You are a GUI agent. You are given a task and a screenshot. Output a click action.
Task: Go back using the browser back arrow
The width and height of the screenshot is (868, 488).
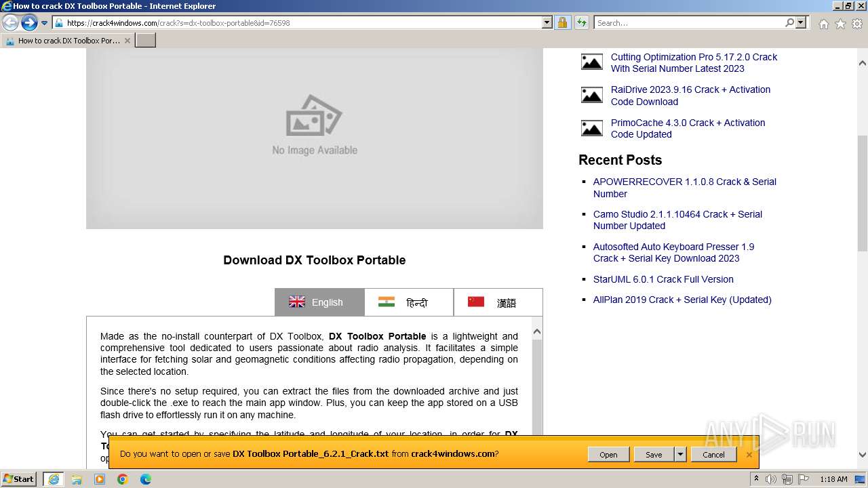[x=10, y=23]
